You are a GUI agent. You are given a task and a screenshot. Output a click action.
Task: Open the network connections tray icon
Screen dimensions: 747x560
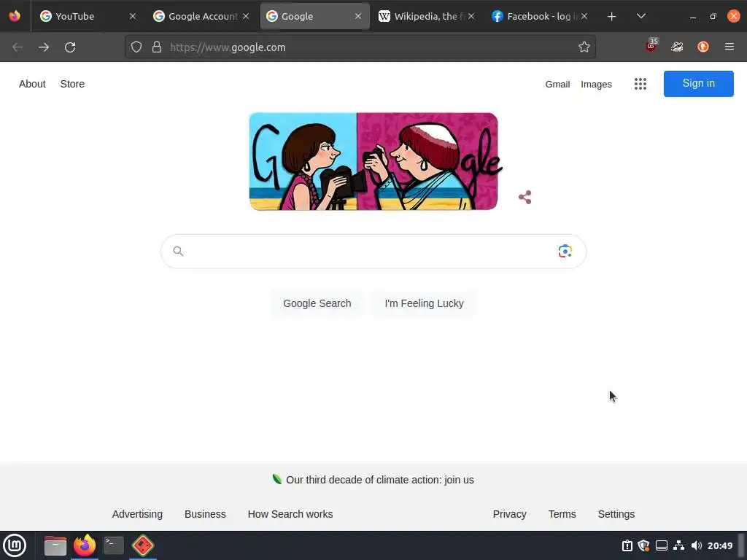click(x=679, y=545)
